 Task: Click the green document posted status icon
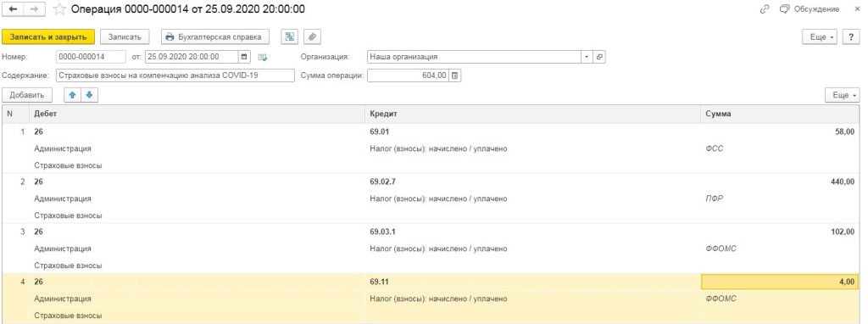coord(263,57)
